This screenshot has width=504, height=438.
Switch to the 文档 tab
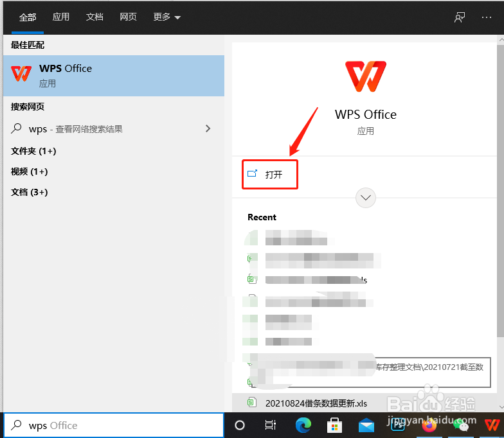94,17
